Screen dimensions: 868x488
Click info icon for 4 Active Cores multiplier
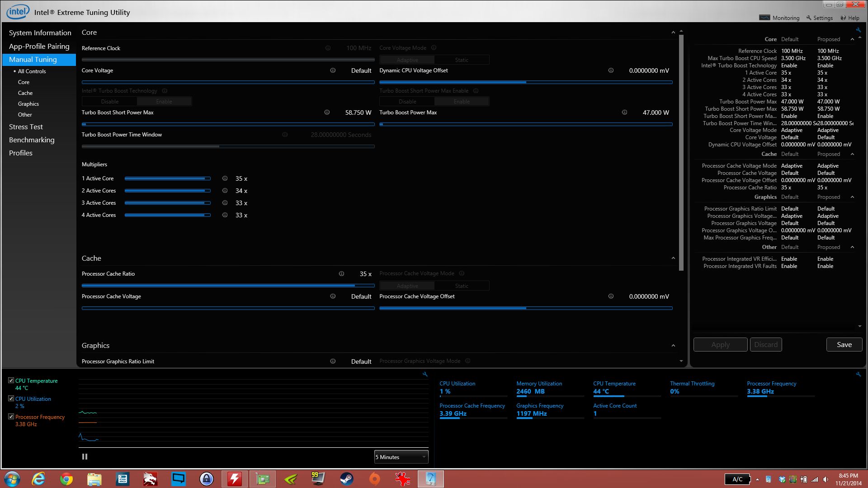pyautogui.click(x=225, y=215)
